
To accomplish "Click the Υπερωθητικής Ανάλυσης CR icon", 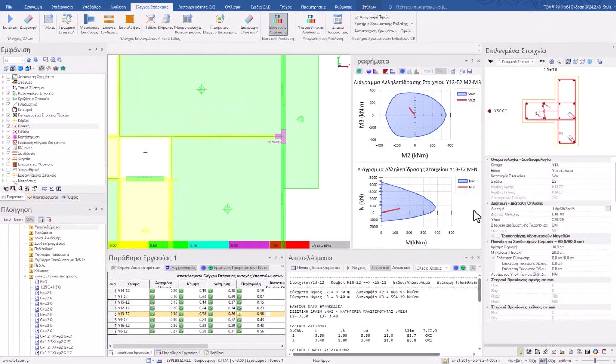I will pos(311,19).
